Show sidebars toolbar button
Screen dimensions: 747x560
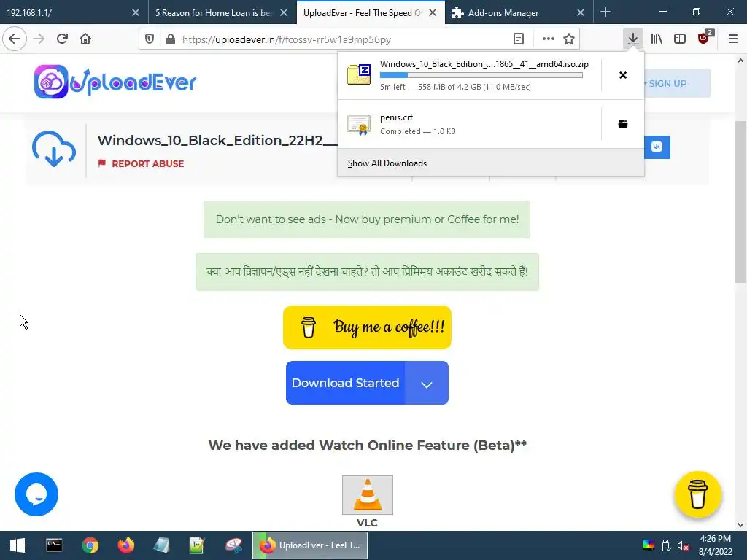click(x=680, y=39)
